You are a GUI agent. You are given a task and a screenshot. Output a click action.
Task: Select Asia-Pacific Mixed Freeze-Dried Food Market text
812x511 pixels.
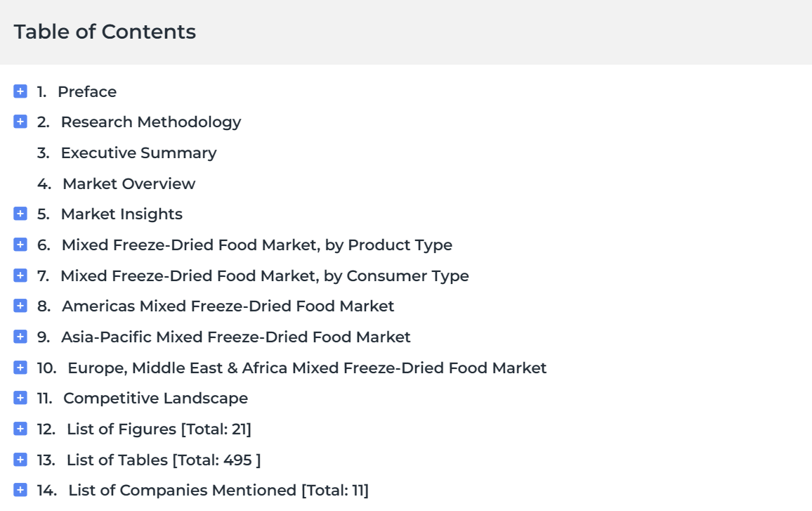click(x=235, y=337)
